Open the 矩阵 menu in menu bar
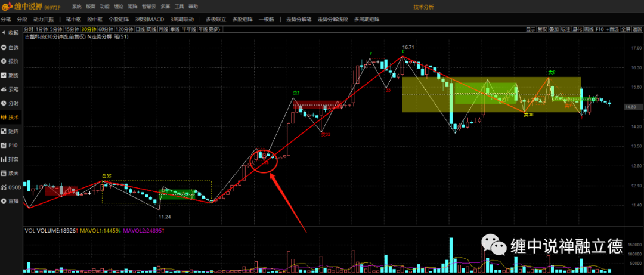Screen dimensions: 644x275 click(x=132, y=7)
